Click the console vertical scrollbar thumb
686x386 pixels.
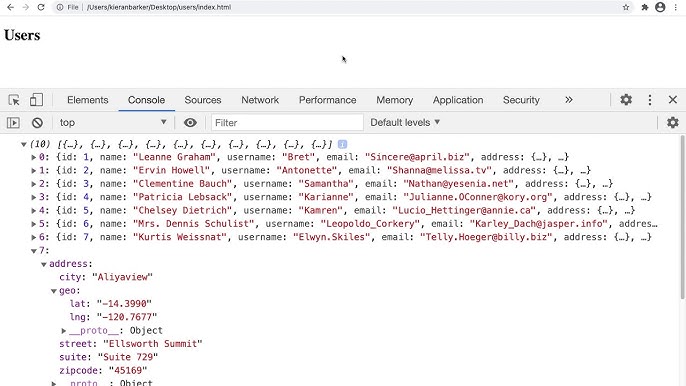pyautogui.click(x=682, y=218)
